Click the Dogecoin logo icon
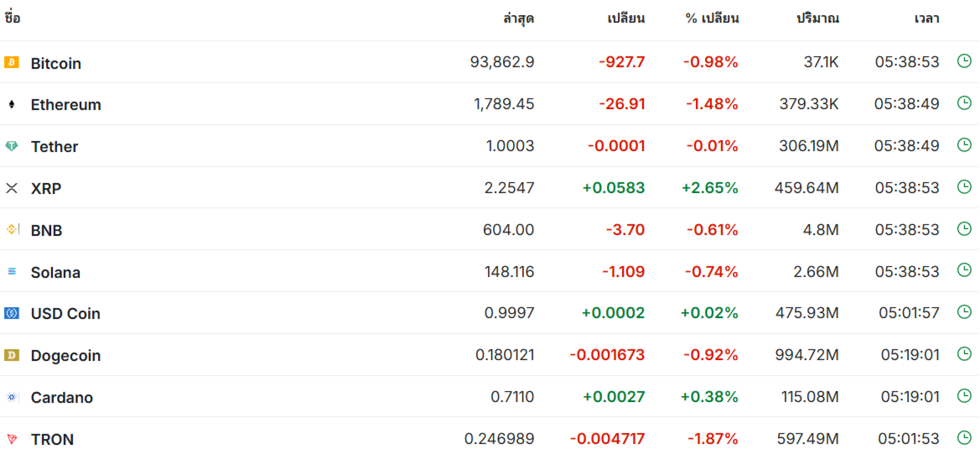This screenshot has height=454, width=980. pos(11,355)
